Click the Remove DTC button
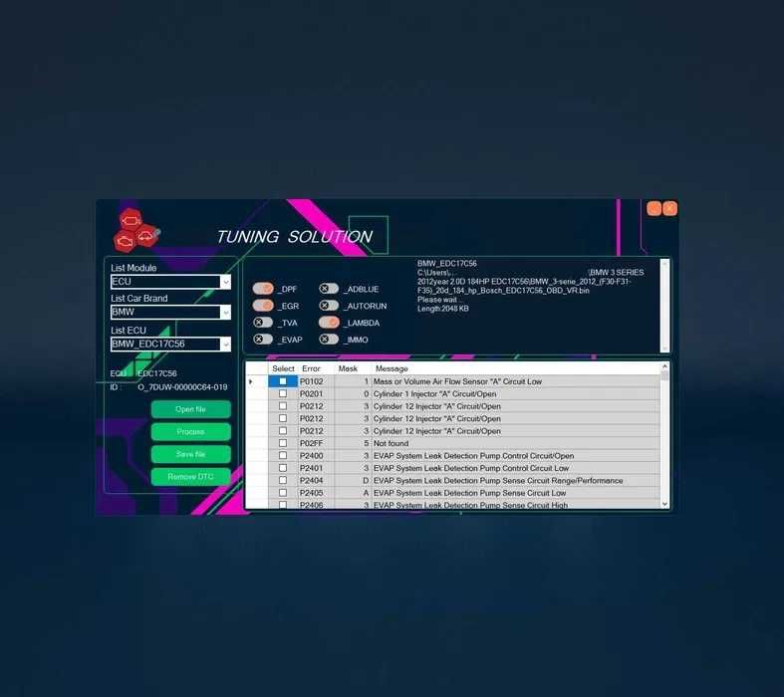This screenshot has width=784, height=697. click(190, 477)
